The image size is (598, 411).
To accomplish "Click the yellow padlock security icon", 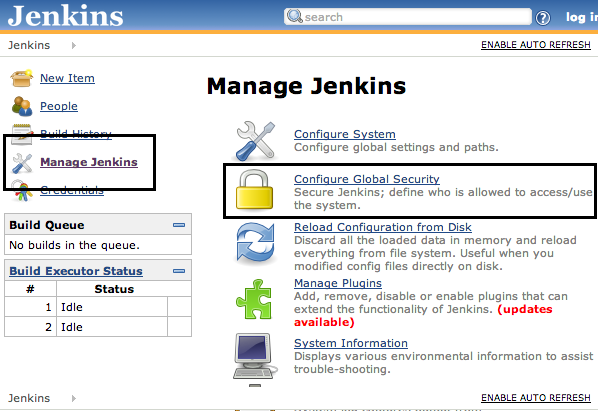I will click(x=254, y=189).
